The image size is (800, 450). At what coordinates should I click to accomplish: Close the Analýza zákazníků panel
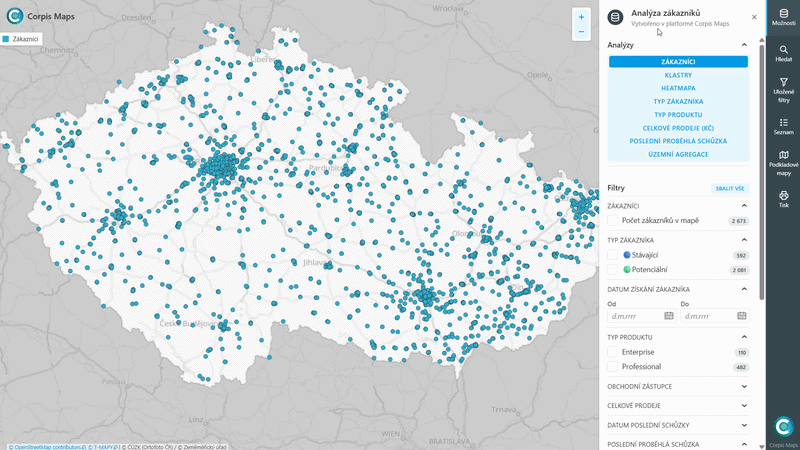[754, 17]
